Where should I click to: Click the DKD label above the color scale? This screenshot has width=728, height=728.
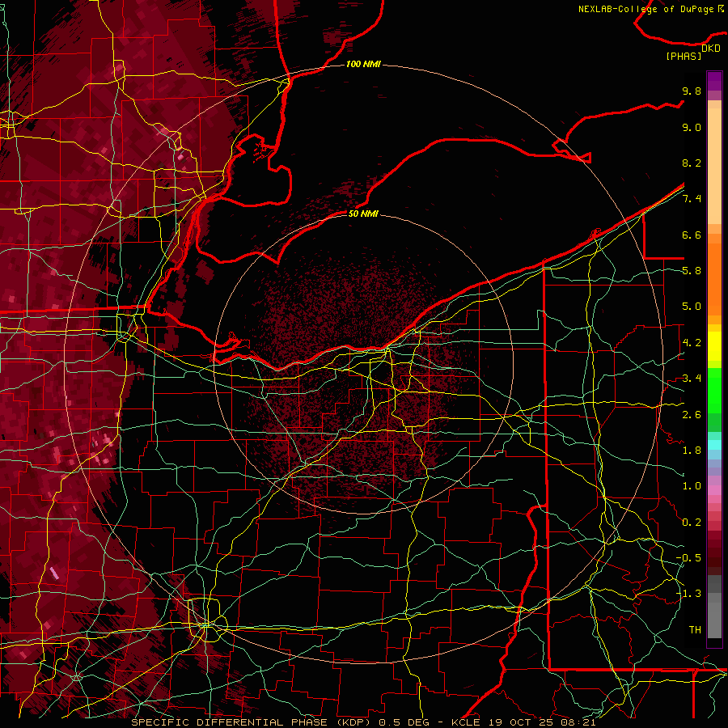(711, 49)
